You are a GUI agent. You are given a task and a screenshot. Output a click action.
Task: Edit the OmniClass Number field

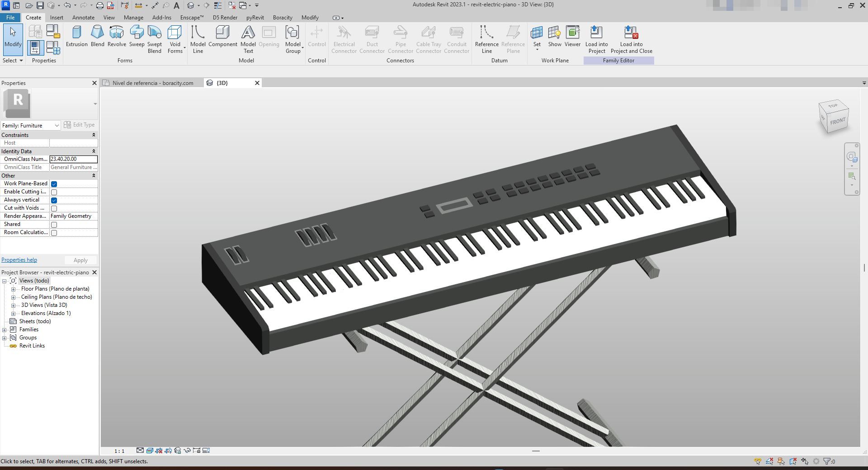point(73,159)
